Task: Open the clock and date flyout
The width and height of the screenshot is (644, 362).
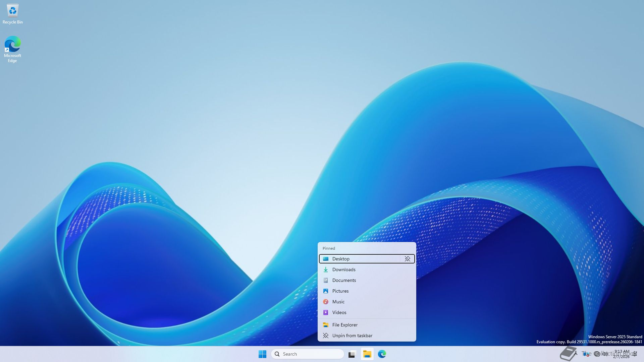Action: (622, 354)
